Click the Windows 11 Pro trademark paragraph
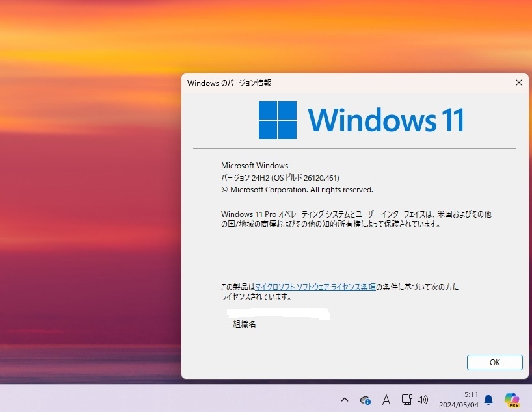This screenshot has width=532, height=412. (356, 219)
